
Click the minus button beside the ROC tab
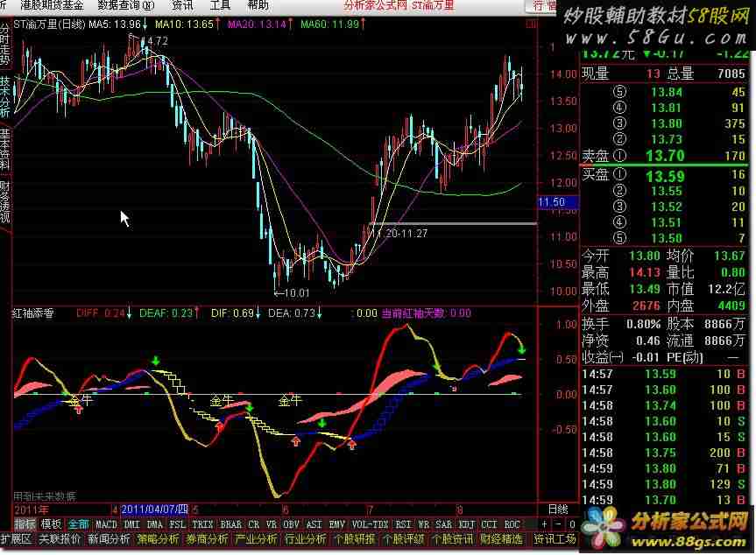[x=558, y=524]
